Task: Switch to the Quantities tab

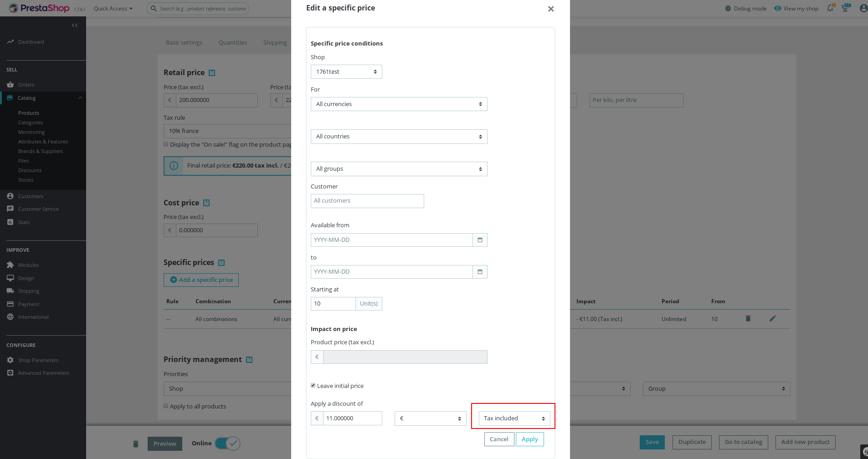Action: pyautogui.click(x=233, y=43)
